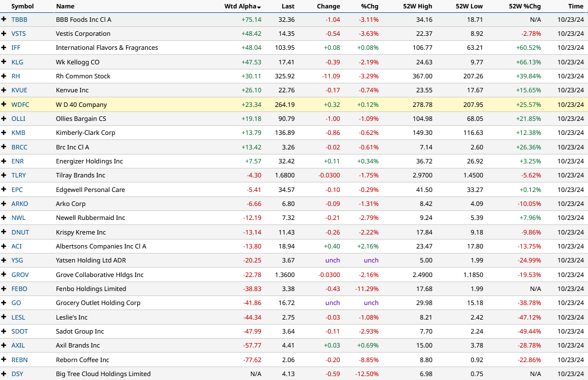Viewport: 588px width, 380px height.
Task: Expand the VSTS row plus icon
Action: pyautogui.click(x=4, y=34)
